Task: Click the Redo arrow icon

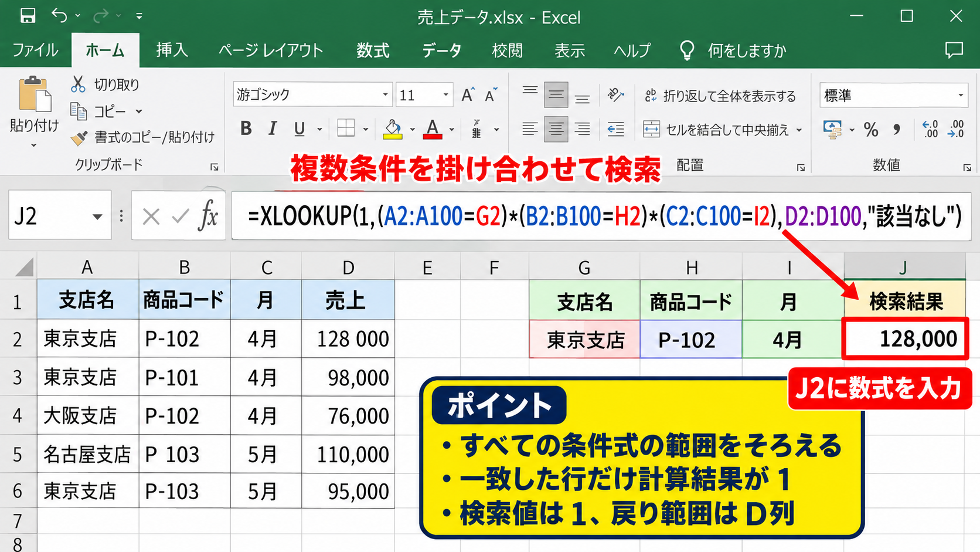Action: click(101, 15)
